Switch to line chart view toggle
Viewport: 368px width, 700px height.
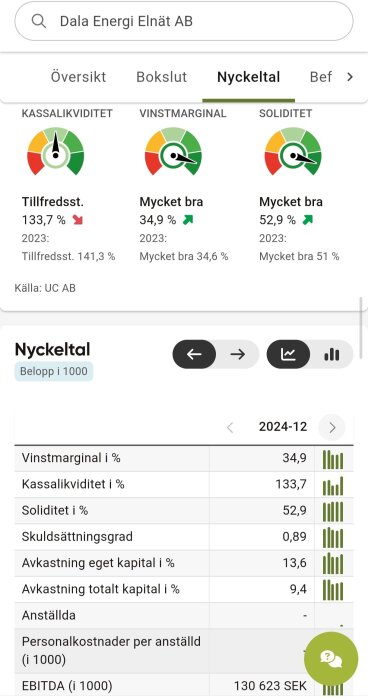click(288, 354)
